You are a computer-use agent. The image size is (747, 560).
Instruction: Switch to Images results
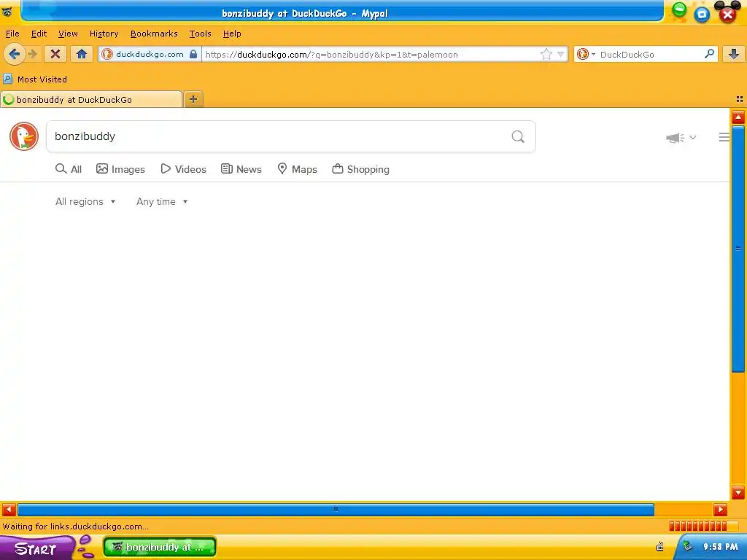tap(120, 169)
